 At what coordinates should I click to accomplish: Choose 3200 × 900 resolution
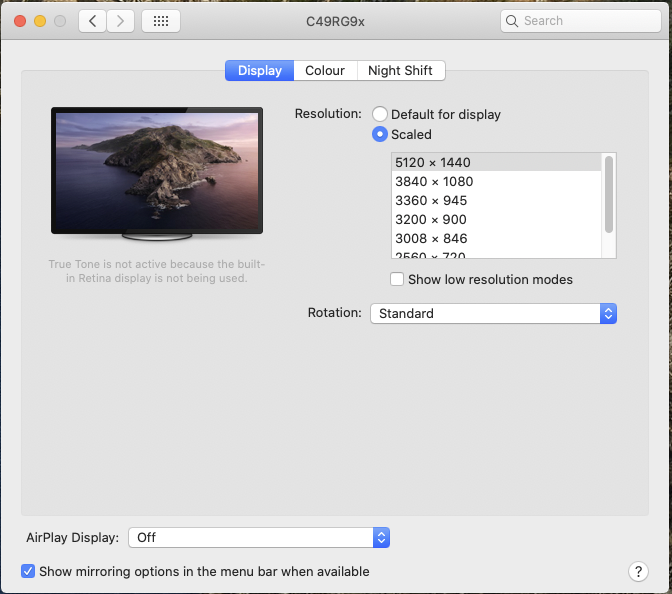(496, 219)
